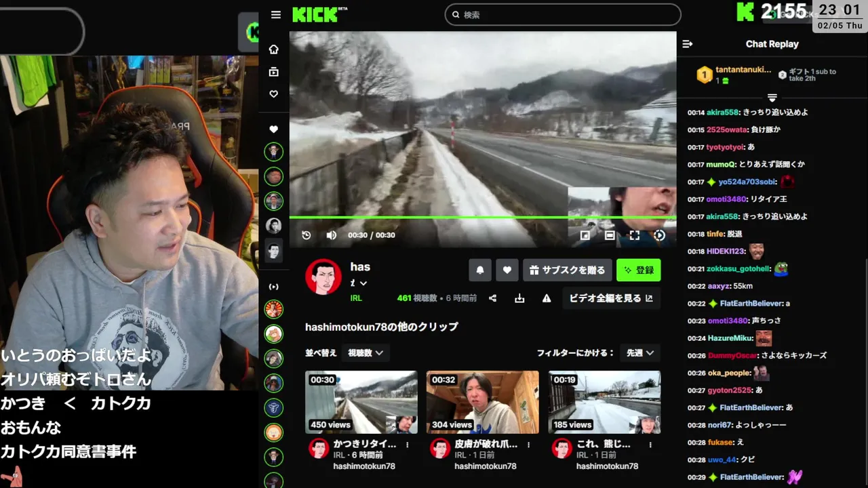Expand the pinned gifts chevron in chat
The height and width of the screenshot is (488, 868).
tap(772, 98)
